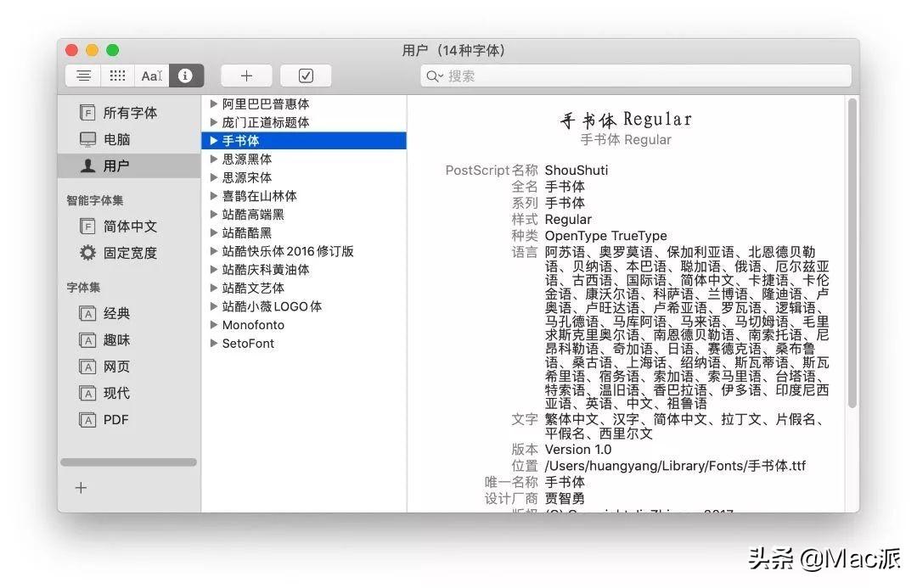Add a font with the plus toolbar button

[246, 76]
